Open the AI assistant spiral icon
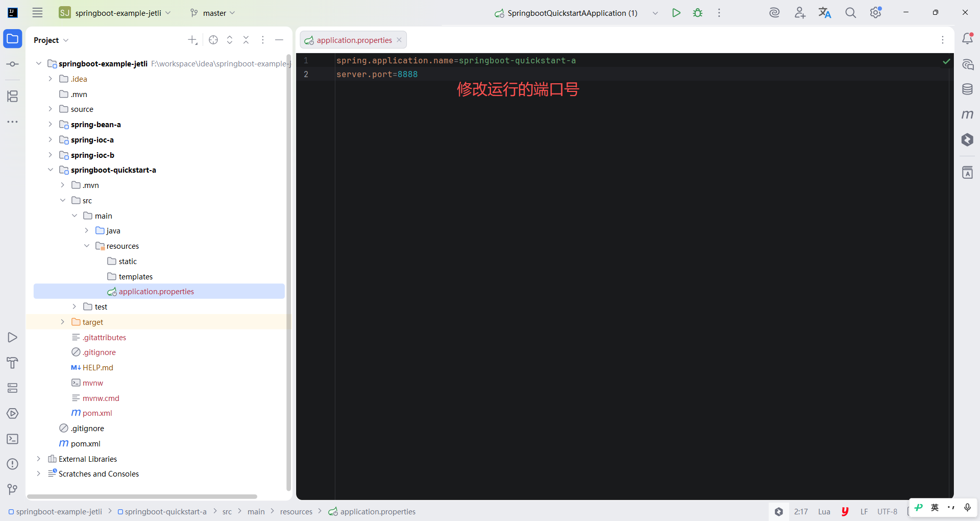 (x=774, y=13)
